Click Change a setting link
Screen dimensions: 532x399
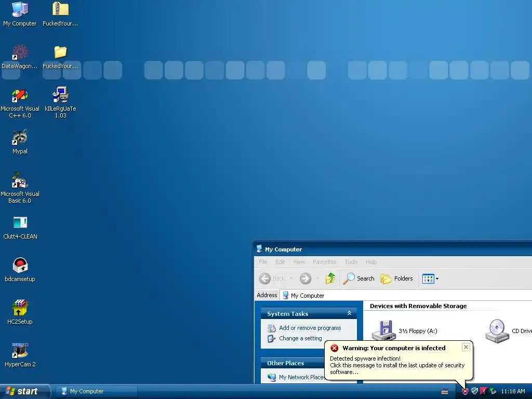pos(295,338)
